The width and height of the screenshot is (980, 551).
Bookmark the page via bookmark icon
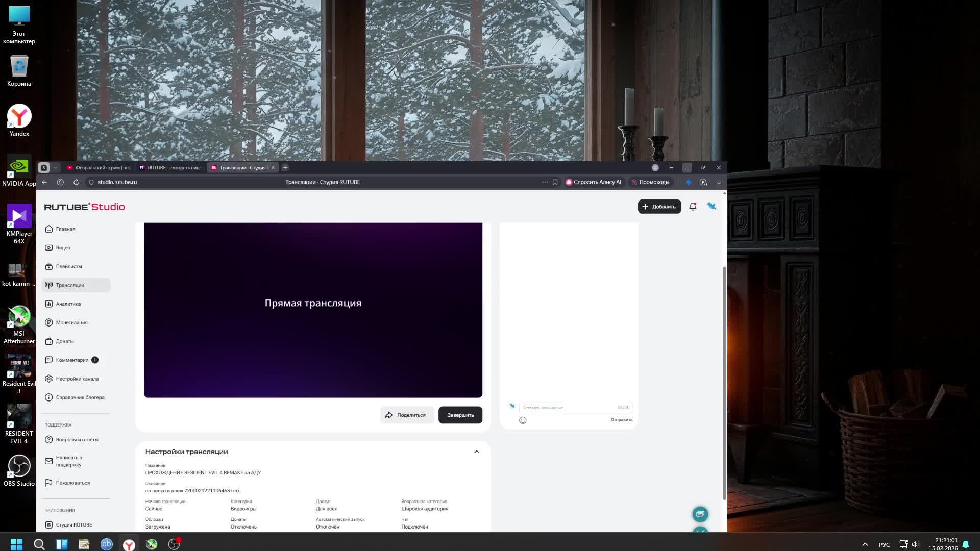tap(555, 182)
